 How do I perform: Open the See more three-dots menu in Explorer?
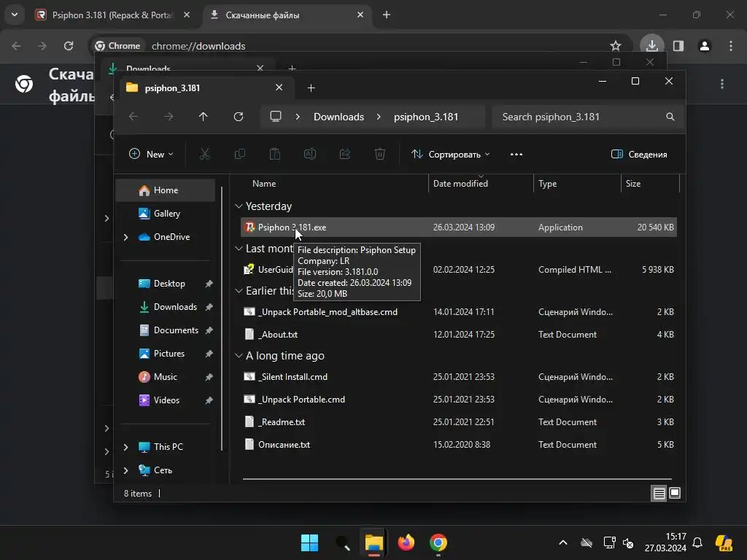(x=516, y=155)
